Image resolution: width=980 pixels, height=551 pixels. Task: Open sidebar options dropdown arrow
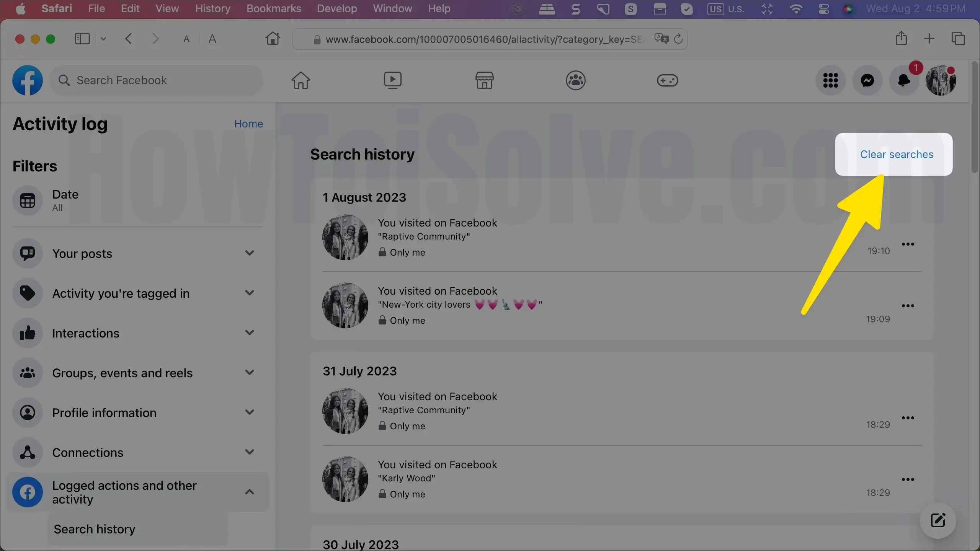coord(103,39)
